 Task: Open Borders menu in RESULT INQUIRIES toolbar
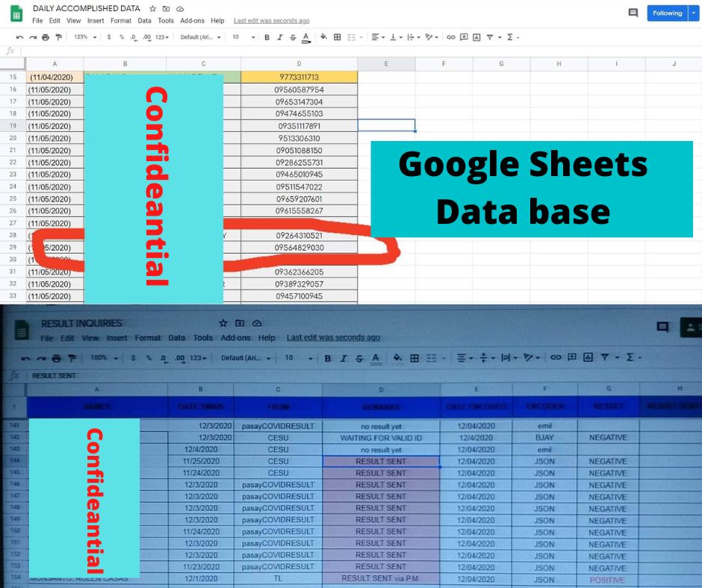[x=414, y=358]
